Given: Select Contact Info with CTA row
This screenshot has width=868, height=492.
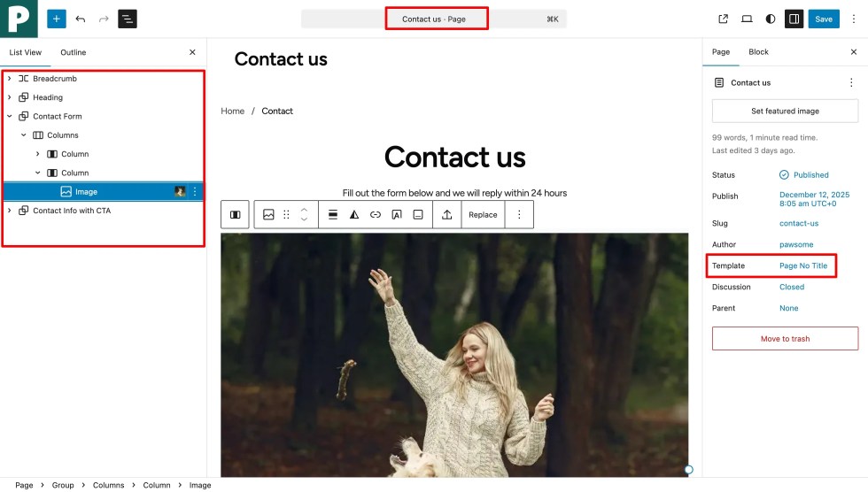Looking at the screenshot, I should point(104,210).
